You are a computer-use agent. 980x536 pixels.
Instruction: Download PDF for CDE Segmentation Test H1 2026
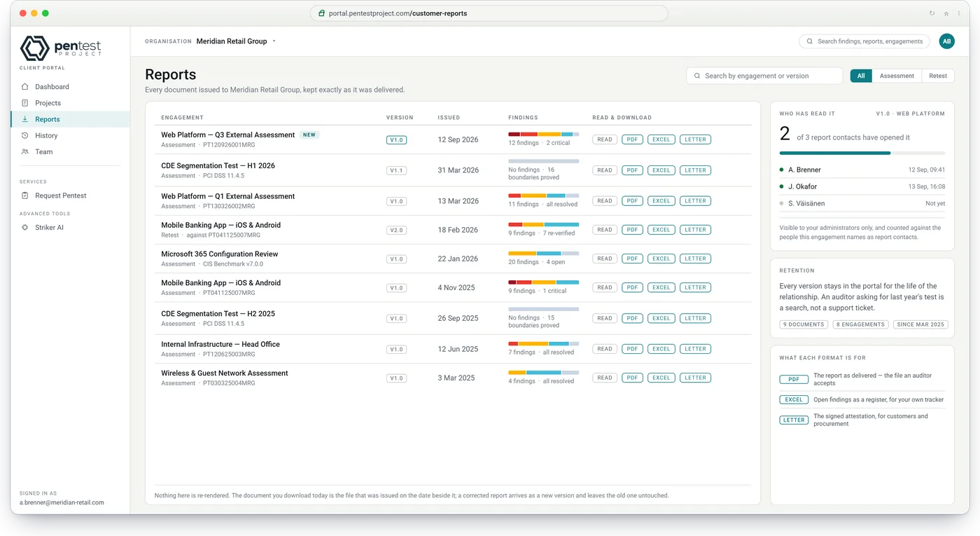click(632, 170)
